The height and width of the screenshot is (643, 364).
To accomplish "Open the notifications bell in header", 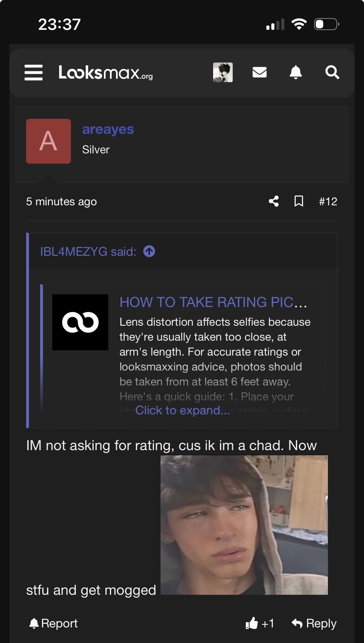I will coord(296,72).
